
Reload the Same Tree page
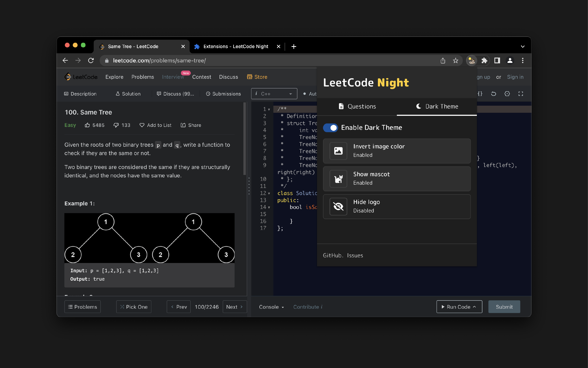point(91,60)
